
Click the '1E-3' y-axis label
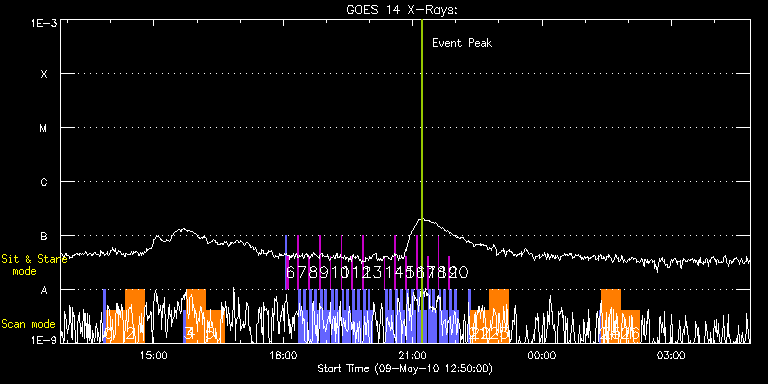pyautogui.click(x=44, y=23)
